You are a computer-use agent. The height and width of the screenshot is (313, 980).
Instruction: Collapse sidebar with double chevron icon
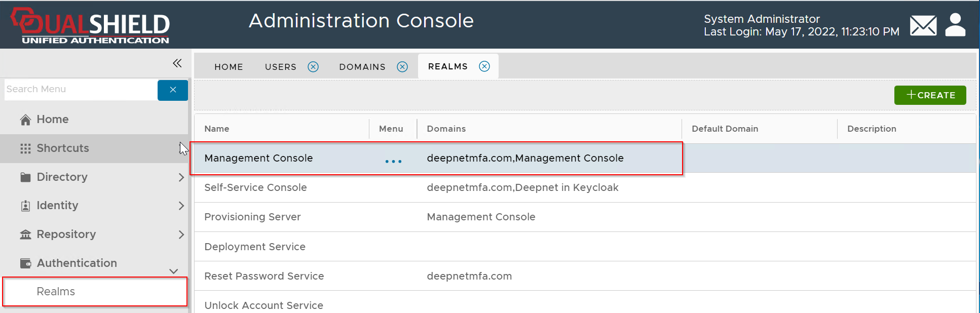177,63
